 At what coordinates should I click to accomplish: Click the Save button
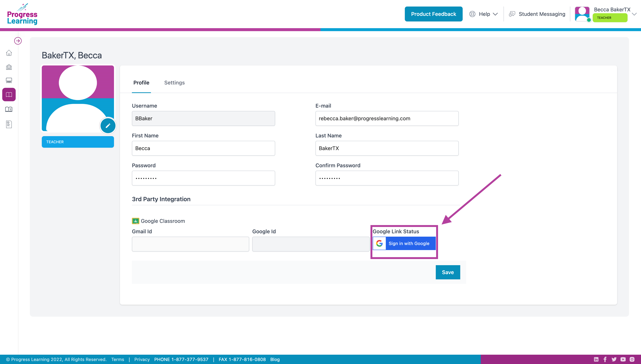[448, 272]
